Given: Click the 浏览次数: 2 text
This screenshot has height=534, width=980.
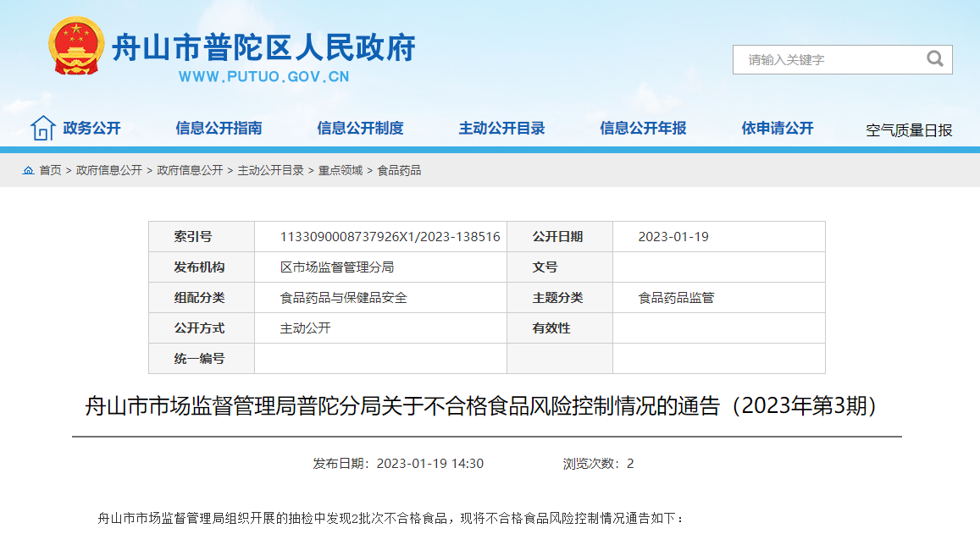Looking at the screenshot, I should click(x=598, y=464).
